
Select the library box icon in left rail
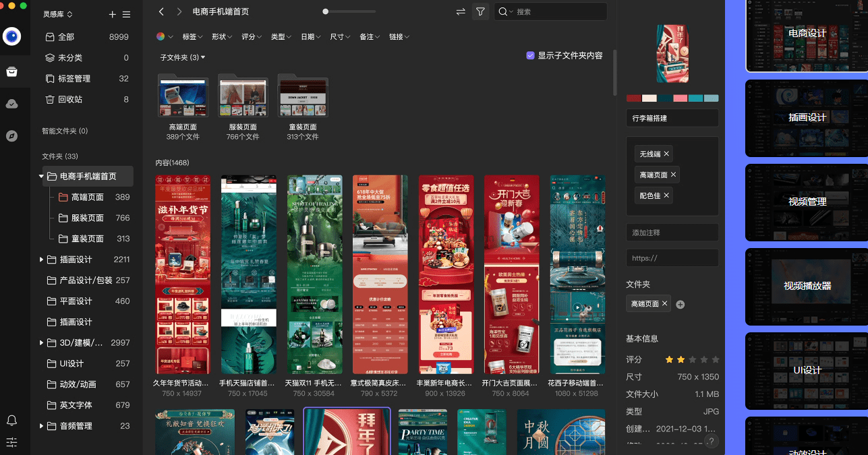pyautogui.click(x=11, y=71)
